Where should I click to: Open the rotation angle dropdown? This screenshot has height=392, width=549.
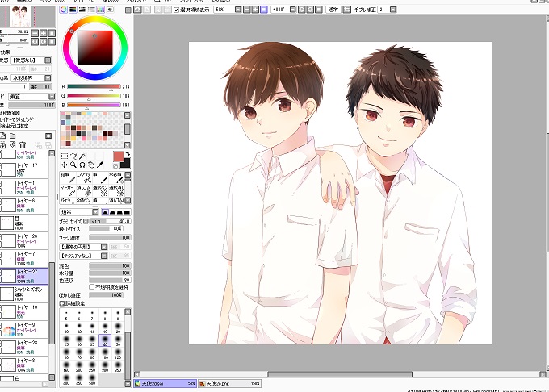pos(293,10)
